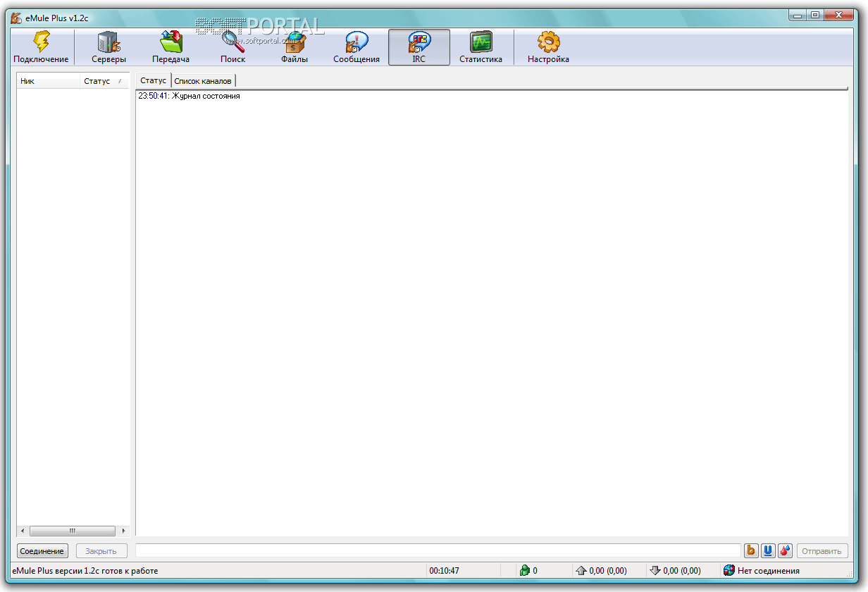
Task: Click the Закрыть button
Action: 101,551
